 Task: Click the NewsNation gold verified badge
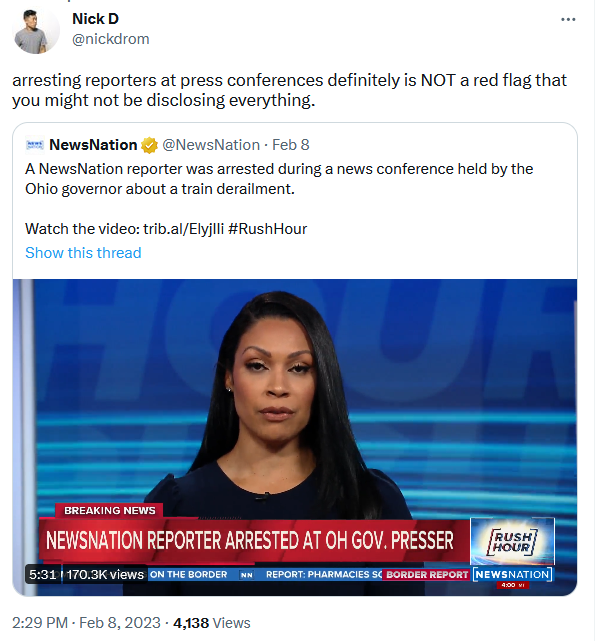point(149,145)
